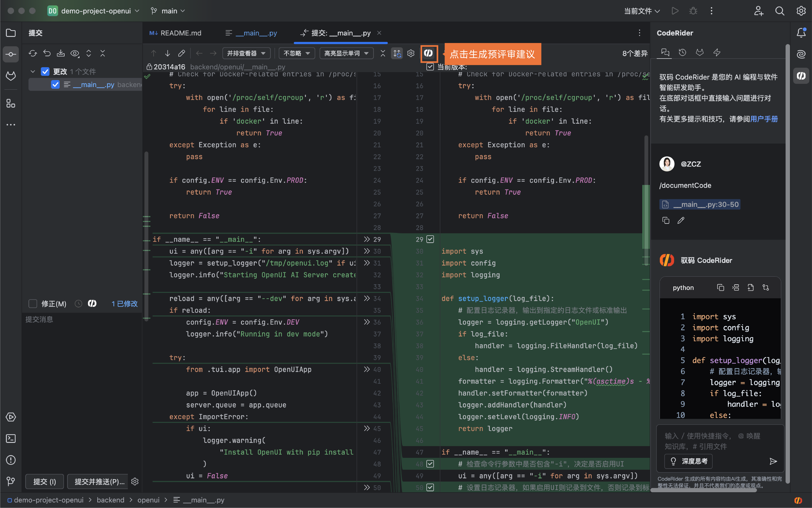
Task: Open the Commit tool window icon
Action: tap(11, 54)
